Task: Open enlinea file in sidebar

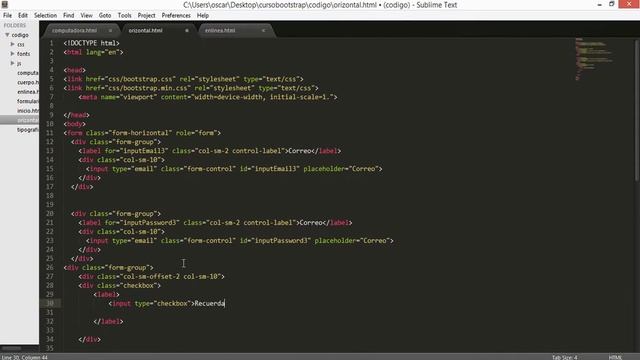Action: click(27, 92)
